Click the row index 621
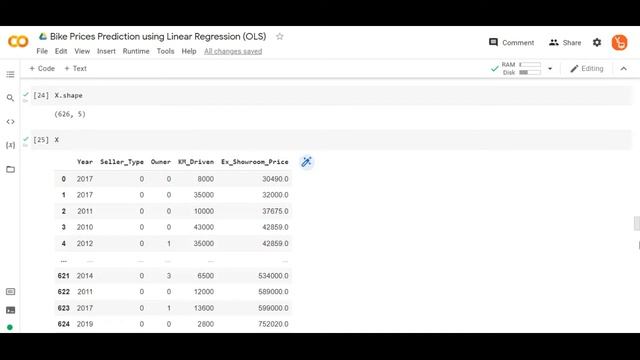Screen dimensions: 640x360 coord(63,276)
